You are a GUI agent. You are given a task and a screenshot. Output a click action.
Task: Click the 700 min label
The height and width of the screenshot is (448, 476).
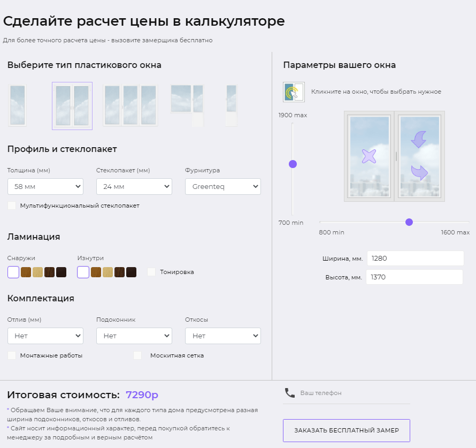pyautogui.click(x=291, y=223)
